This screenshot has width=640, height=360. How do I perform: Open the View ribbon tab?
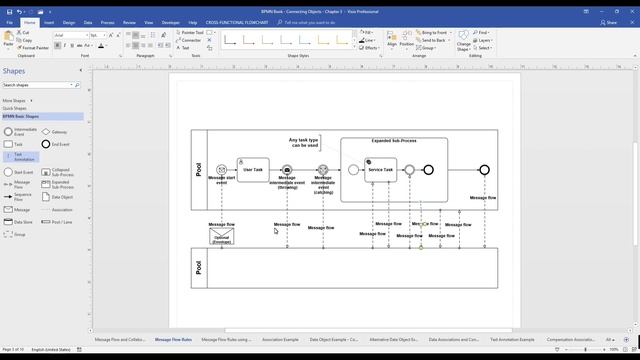coord(149,22)
